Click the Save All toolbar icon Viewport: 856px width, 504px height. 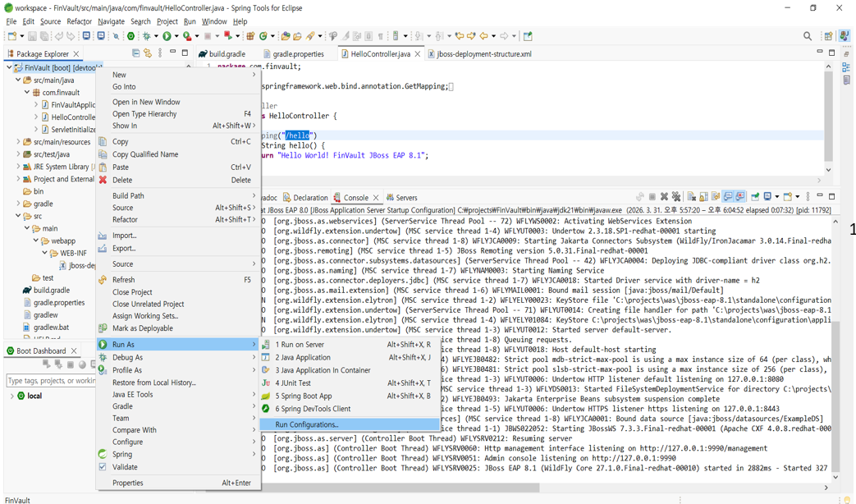click(x=44, y=36)
